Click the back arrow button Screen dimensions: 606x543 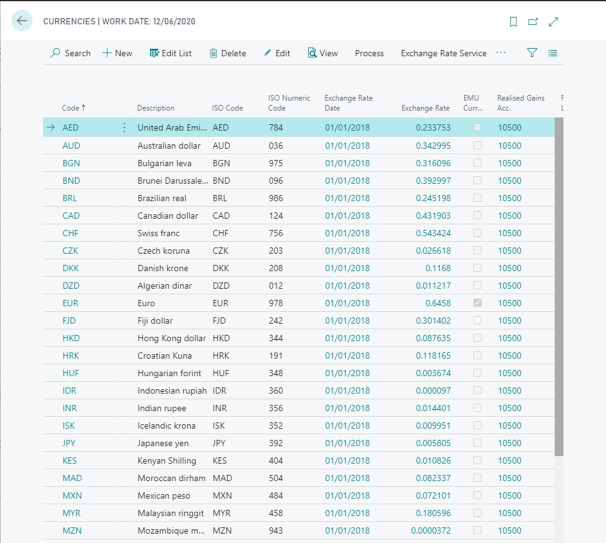[x=21, y=21]
